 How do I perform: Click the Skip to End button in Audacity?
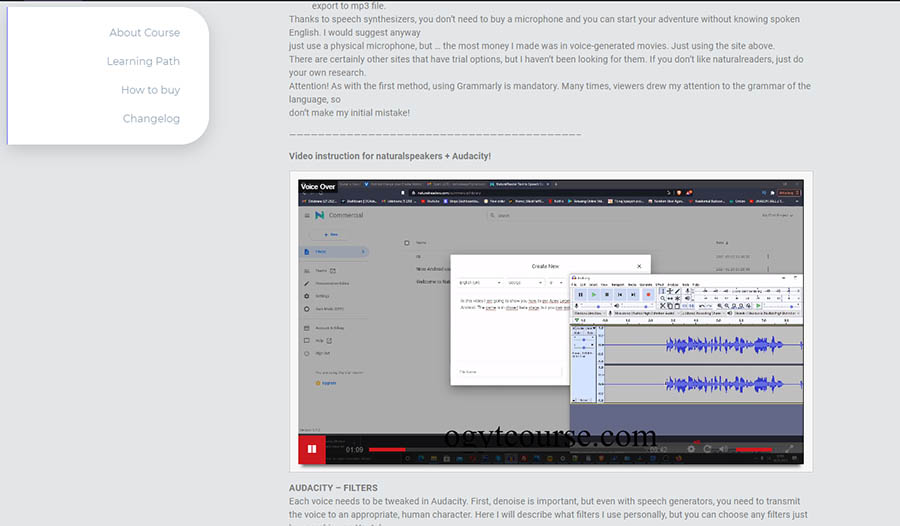[x=634, y=295]
